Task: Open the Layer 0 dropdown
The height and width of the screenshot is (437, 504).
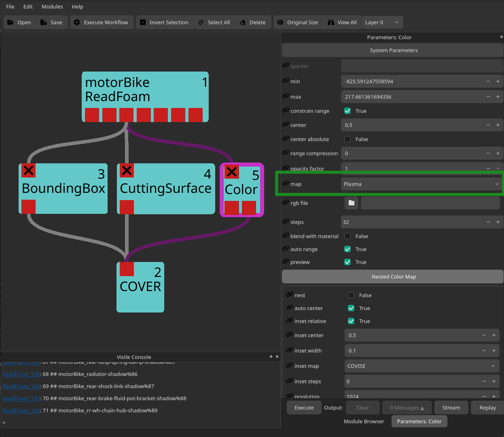Action: point(382,22)
